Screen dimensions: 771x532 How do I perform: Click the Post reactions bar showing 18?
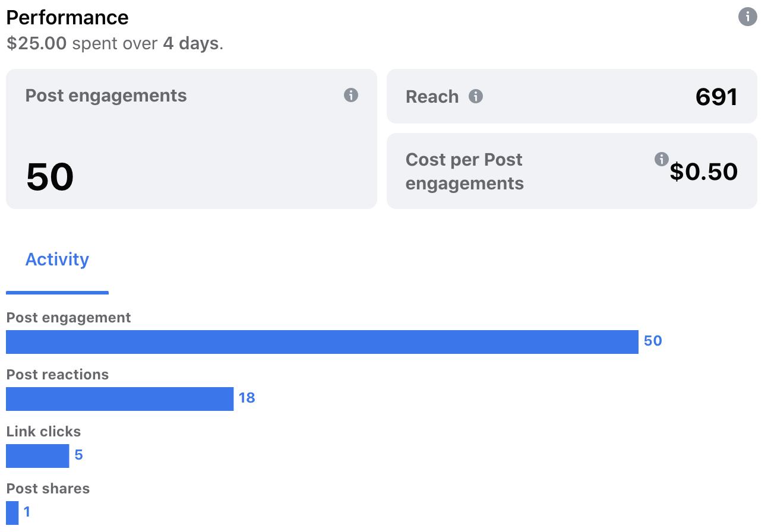119,399
